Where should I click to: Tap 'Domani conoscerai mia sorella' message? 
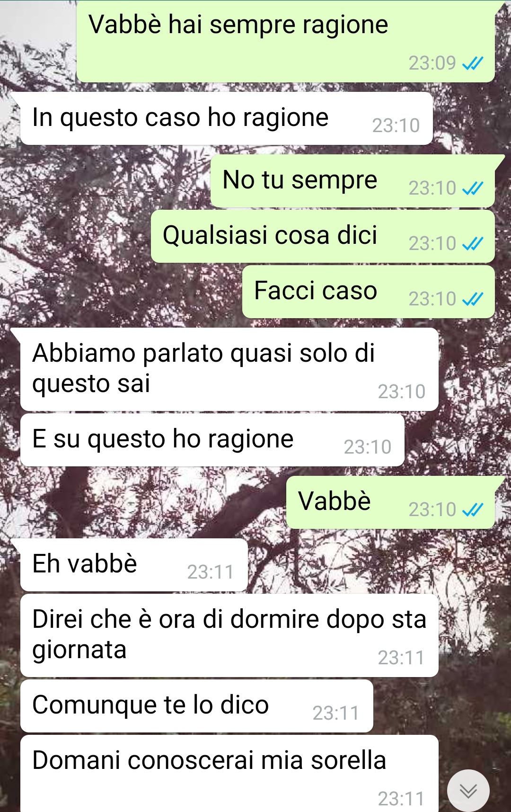click(x=229, y=774)
